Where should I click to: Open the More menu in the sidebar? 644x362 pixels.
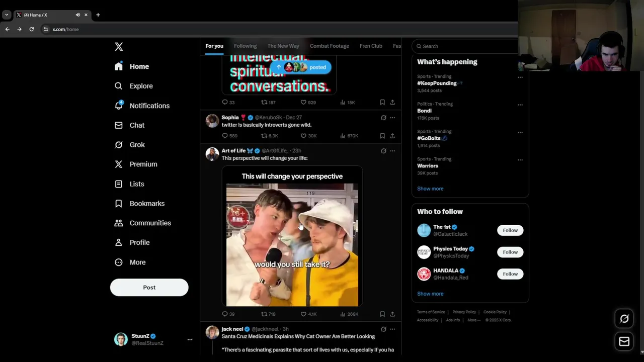coord(130,262)
